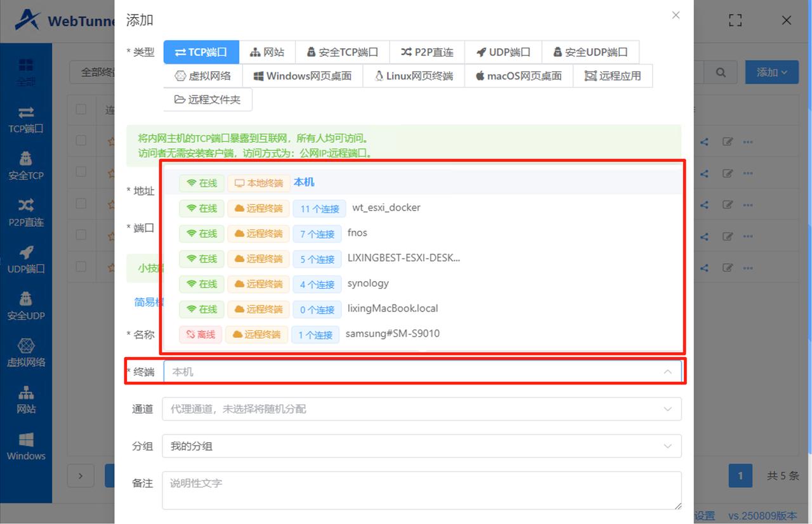Open the 全部 section in the sidebar
This screenshot has width=812, height=524.
[x=26, y=72]
